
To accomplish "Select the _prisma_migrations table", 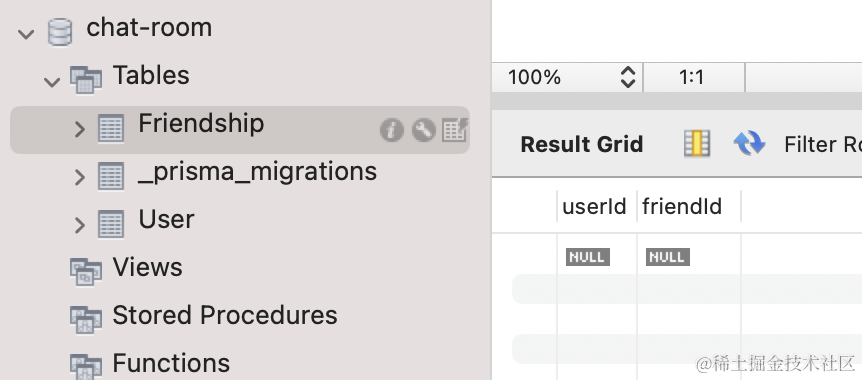I will click(x=257, y=172).
